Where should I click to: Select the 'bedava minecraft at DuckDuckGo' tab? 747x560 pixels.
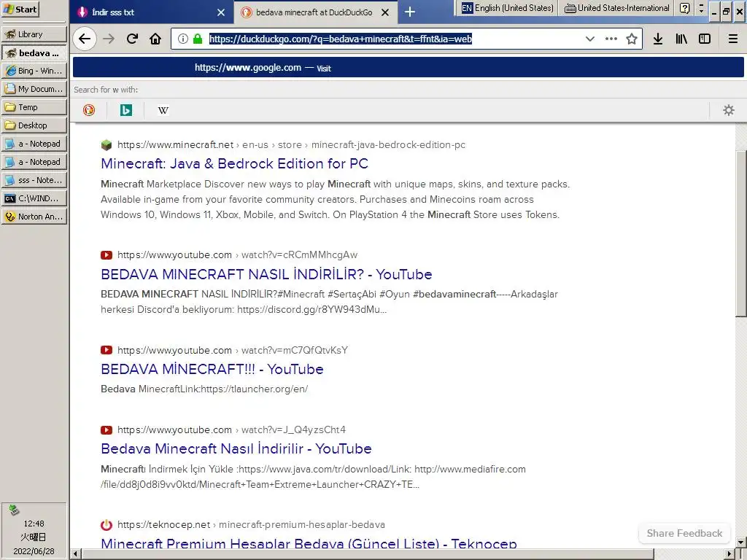pyautogui.click(x=315, y=12)
